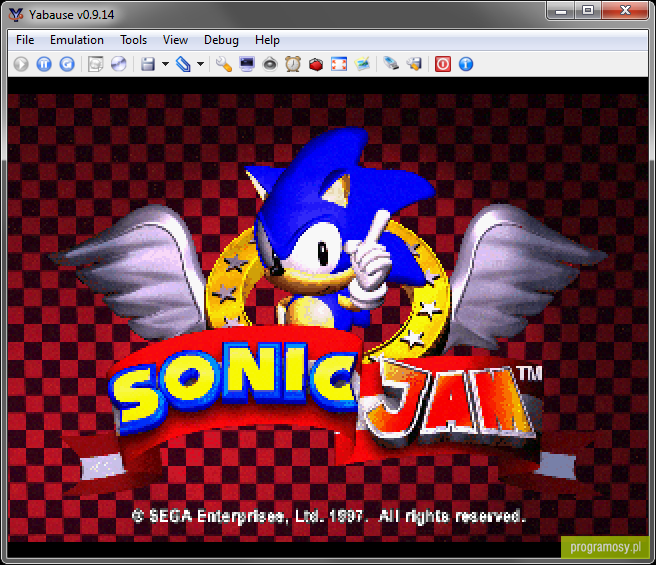
Task: Click the open CD-ROM disc icon
Action: [x=119, y=64]
